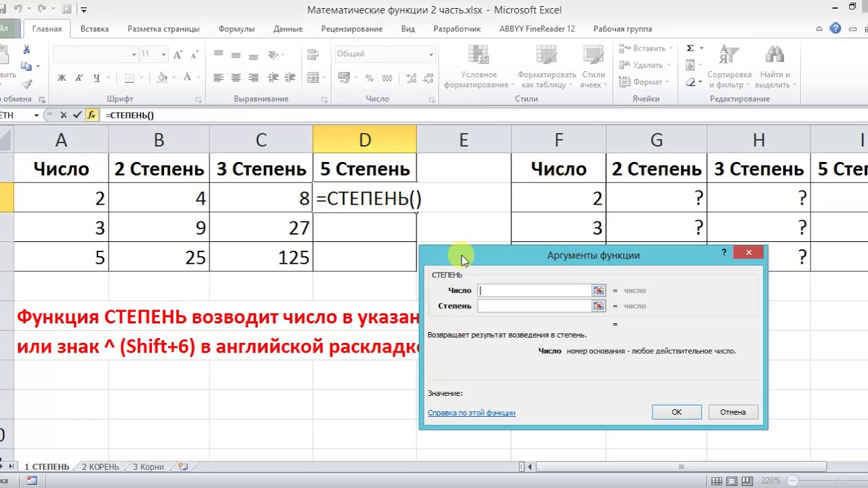Click the fx insert function icon

click(x=92, y=115)
